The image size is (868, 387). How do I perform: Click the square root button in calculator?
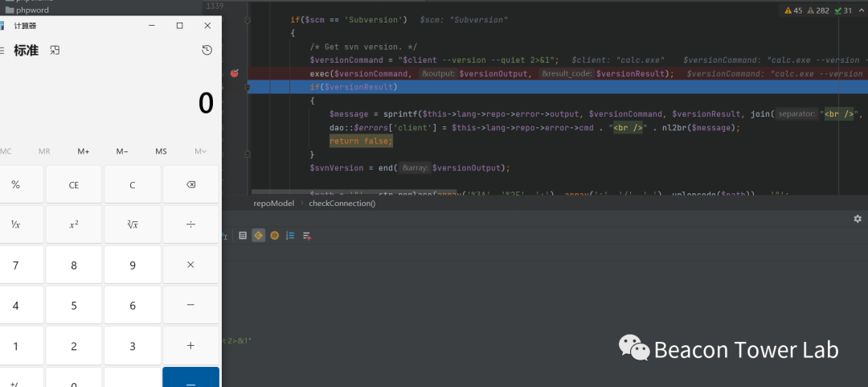click(133, 224)
